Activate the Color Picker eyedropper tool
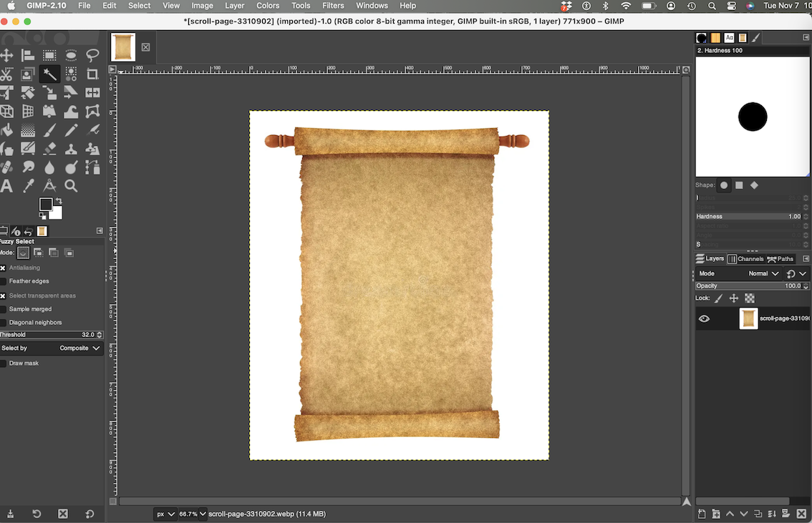Viewport: 812px width, 523px height. pos(29,186)
